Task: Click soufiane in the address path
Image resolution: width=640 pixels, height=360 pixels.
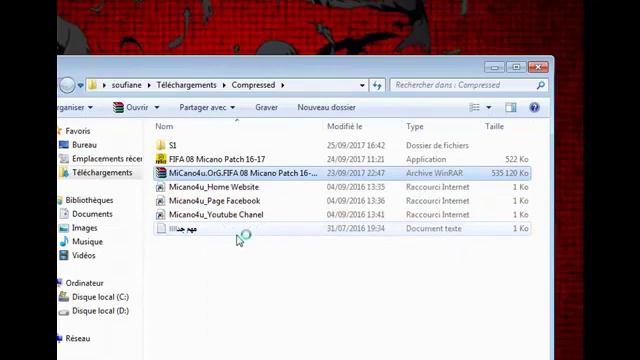Action: [x=127, y=85]
